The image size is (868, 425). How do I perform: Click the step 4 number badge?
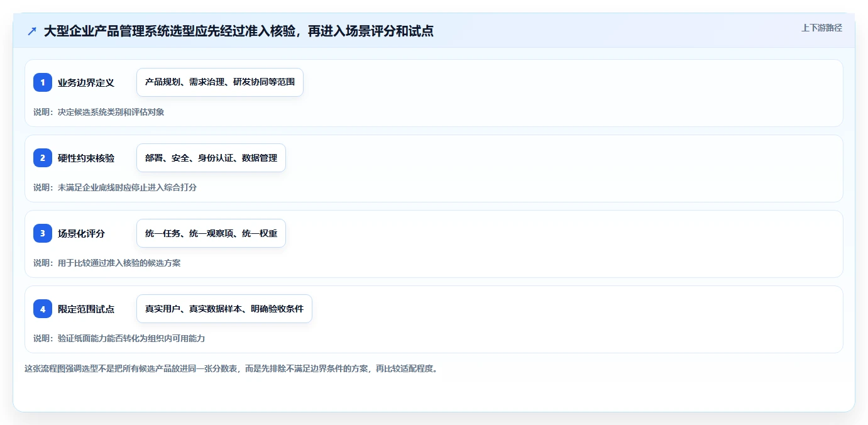coord(43,309)
